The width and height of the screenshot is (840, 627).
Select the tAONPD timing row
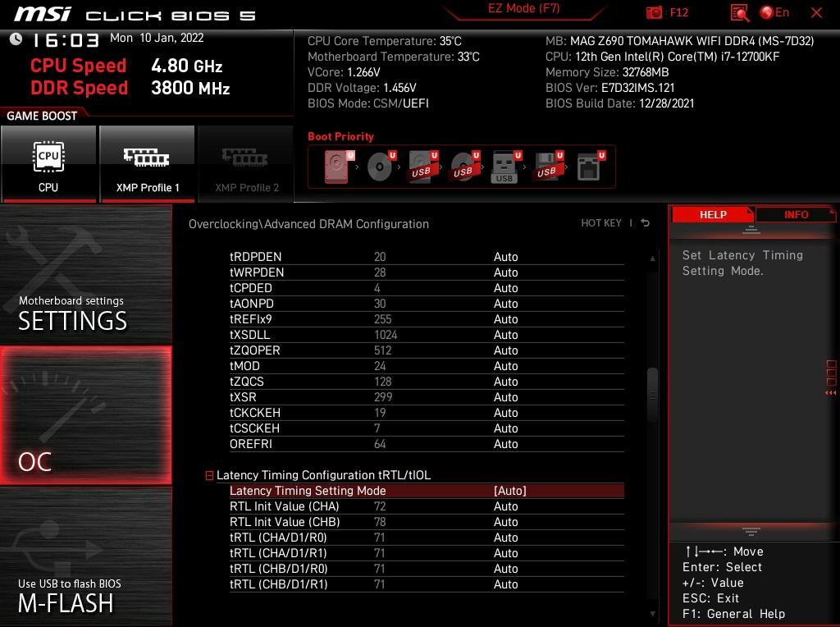(427, 304)
